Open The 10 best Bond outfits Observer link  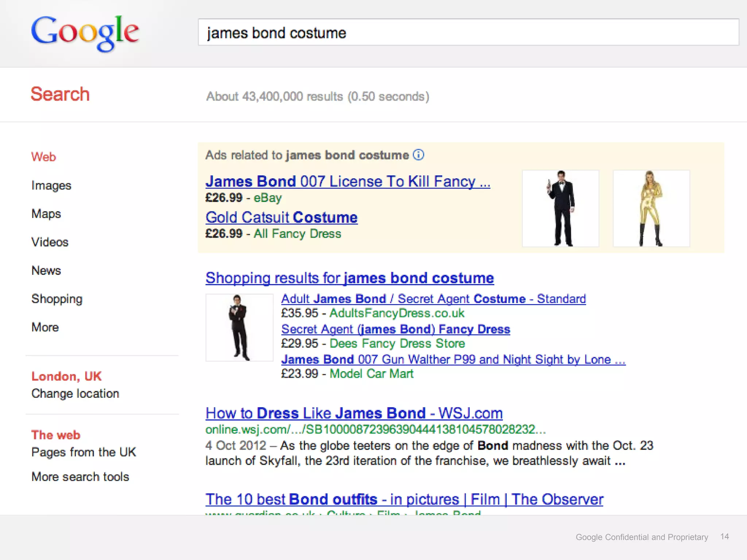coord(405,499)
